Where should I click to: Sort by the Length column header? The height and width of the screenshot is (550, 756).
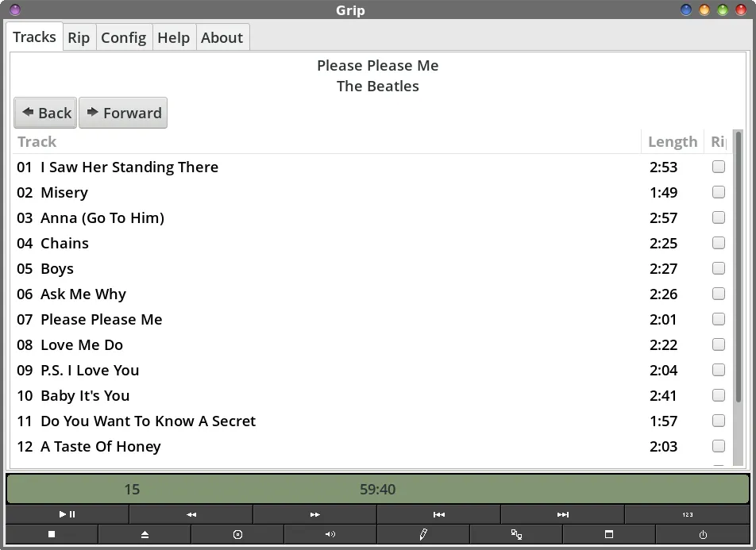673,142
